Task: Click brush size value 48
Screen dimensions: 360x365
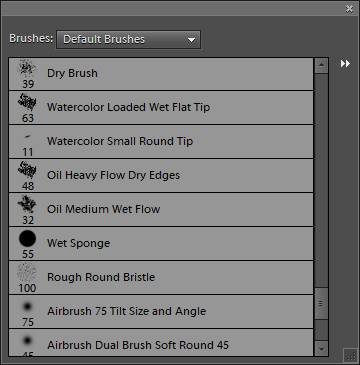Action: coord(28,187)
